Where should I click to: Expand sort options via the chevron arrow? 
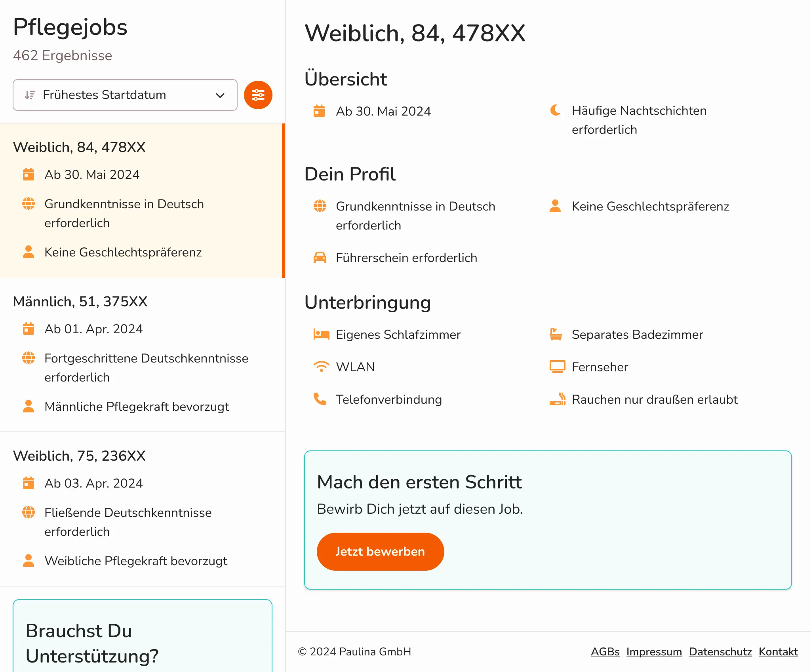(220, 95)
